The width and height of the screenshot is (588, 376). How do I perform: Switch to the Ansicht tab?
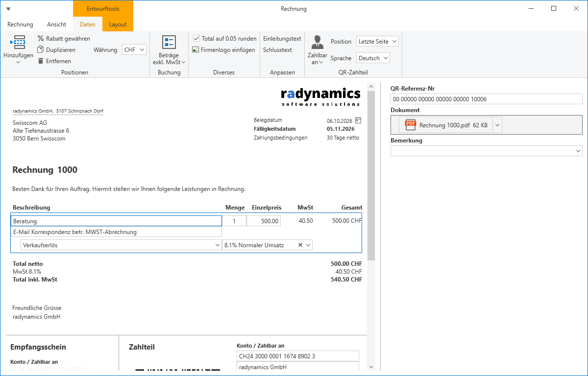coord(57,24)
